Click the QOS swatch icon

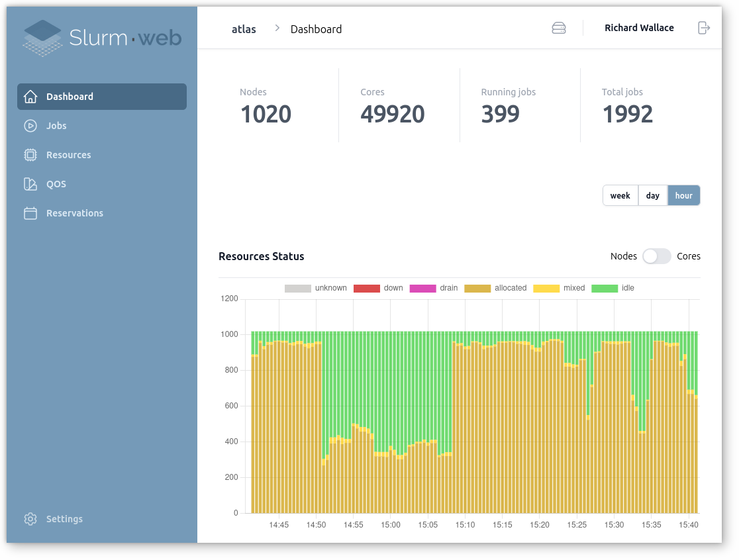(30, 184)
